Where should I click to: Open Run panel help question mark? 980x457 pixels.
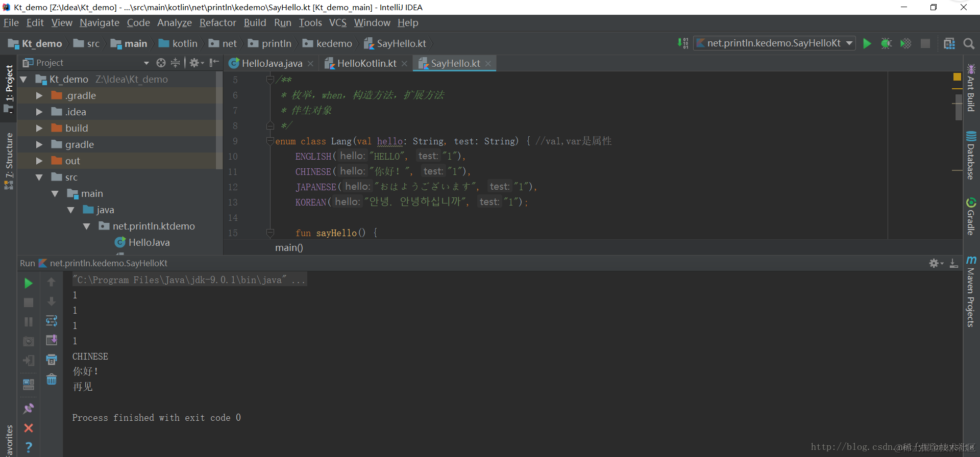pos(29,447)
